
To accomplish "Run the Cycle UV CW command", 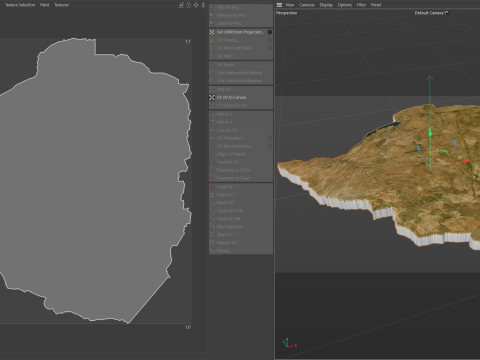I will pyautogui.click(x=241, y=219).
